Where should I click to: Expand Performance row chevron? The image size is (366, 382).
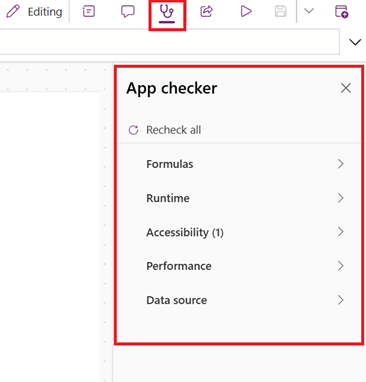[x=340, y=266]
